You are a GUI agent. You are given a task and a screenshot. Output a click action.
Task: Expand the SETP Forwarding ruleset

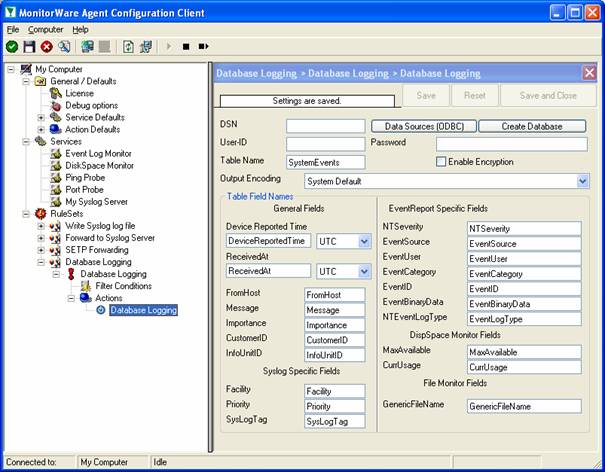click(x=41, y=250)
